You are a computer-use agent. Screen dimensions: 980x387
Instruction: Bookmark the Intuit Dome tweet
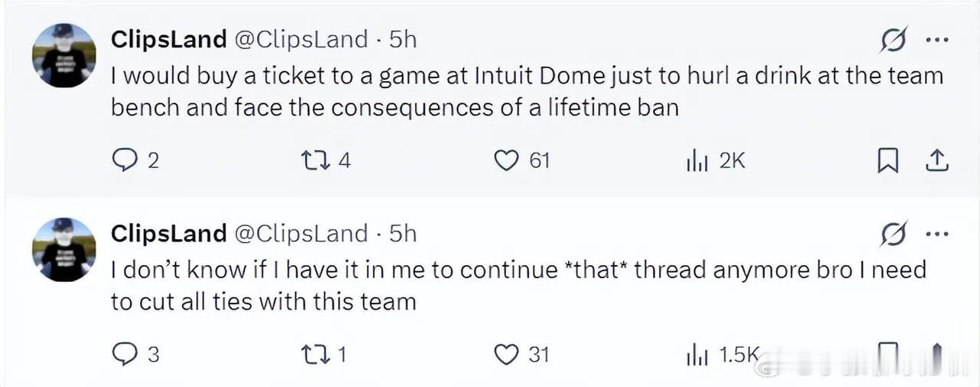click(887, 160)
